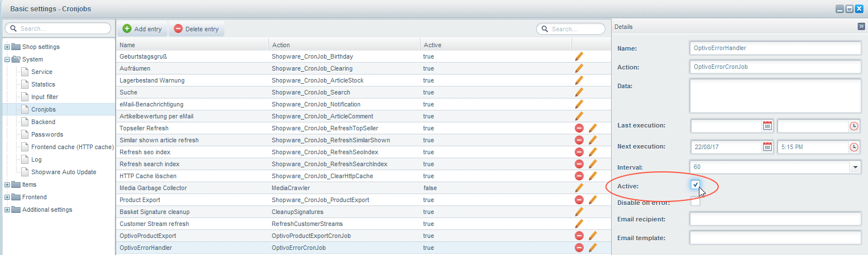Edit the HTTP Cache löschen entry
Viewport: 868px width, 255px height.
click(593, 176)
